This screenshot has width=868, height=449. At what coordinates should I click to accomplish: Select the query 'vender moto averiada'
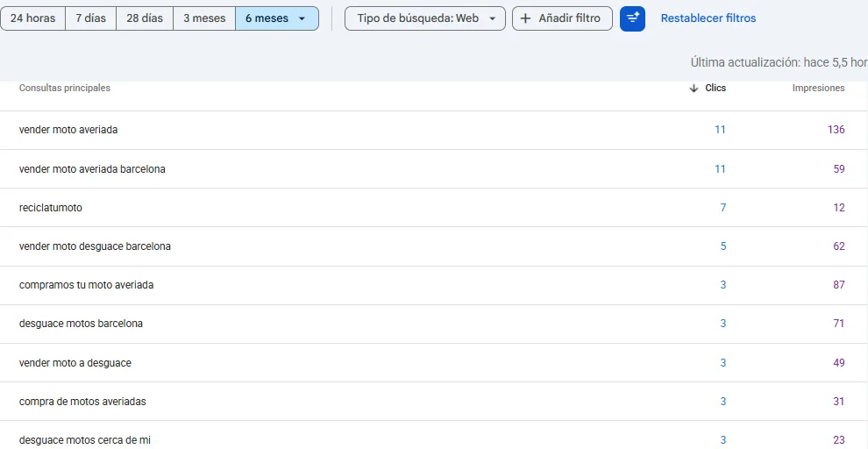(x=68, y=130)
